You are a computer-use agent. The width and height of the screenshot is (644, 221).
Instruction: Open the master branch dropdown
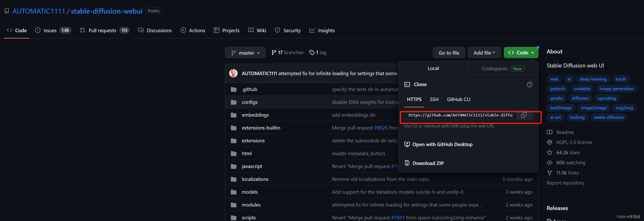(245, 53)
